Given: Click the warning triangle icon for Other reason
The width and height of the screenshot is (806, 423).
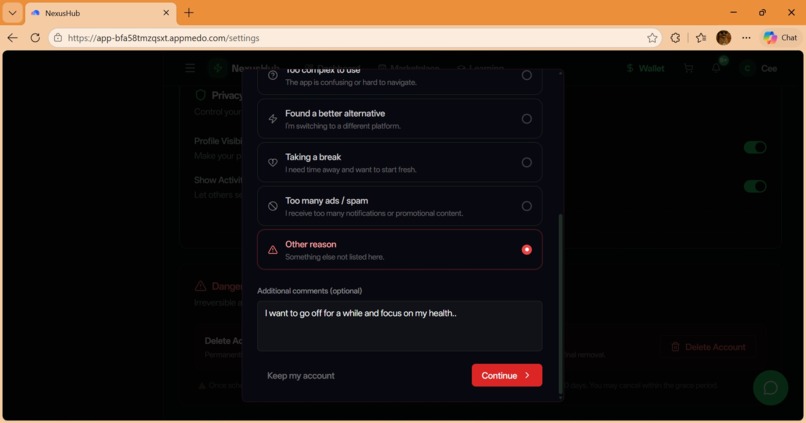Looking at the screenshot, I should [273, 250].
